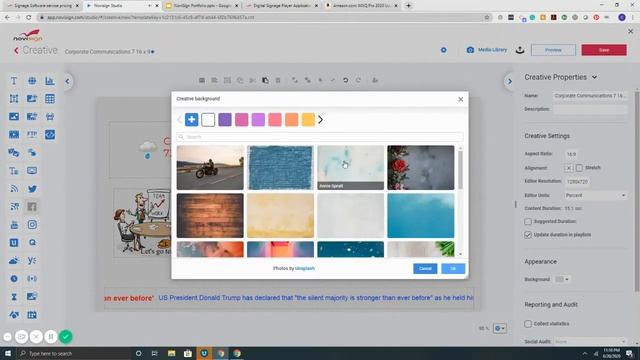Image resolution: width=640 pixels, height=360 pixels.
Task: Show next color swatches arrow
Action: click(320, 120)
